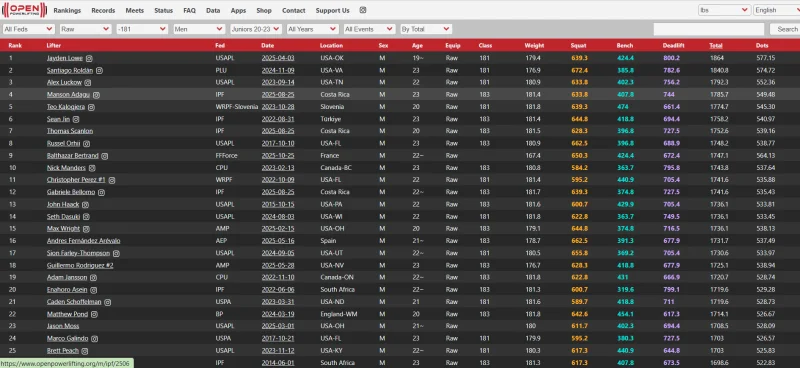The width and height of the screenshot is (800, 368).
Task: Expand the Raw equipment dropdown
Action: [86, 29]
